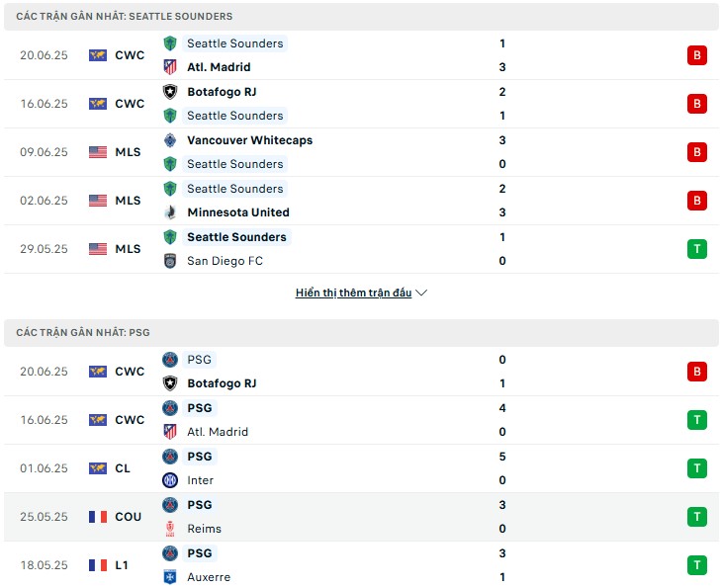720x588 pixels.
Task: Open the Botafogo RJ team name under the PSG matches
Action: point(222,383)
